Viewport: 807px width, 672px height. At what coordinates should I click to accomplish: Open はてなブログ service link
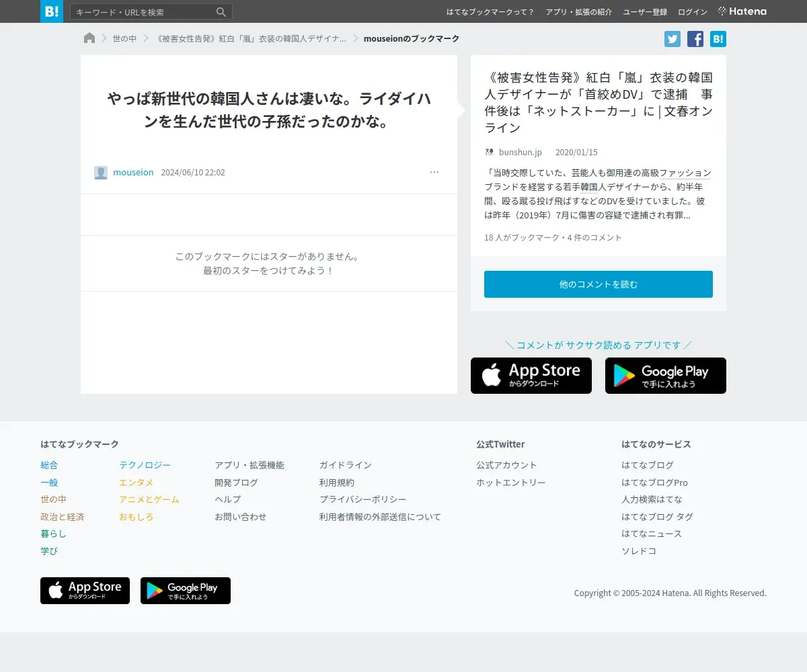(x=648, y=465)
